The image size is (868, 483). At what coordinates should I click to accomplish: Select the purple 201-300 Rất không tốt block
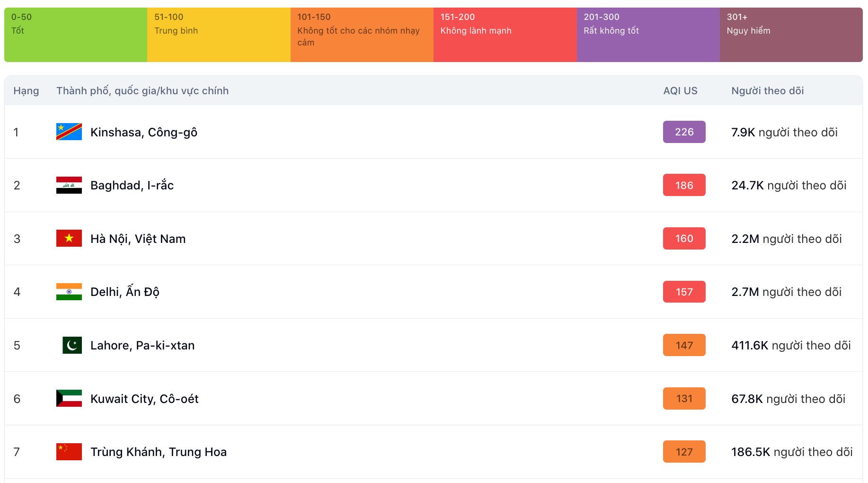click(x=648, y=35)
